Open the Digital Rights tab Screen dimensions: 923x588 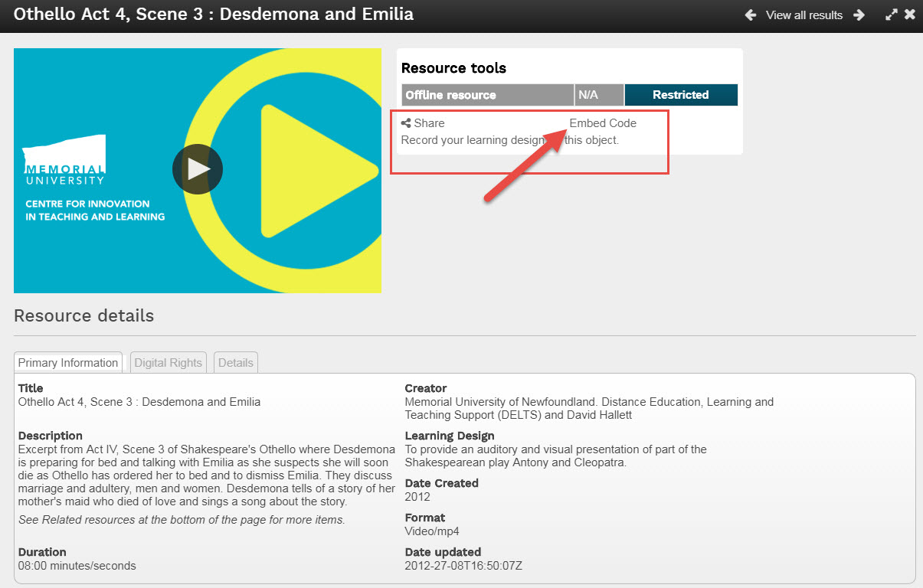(168, 363)
